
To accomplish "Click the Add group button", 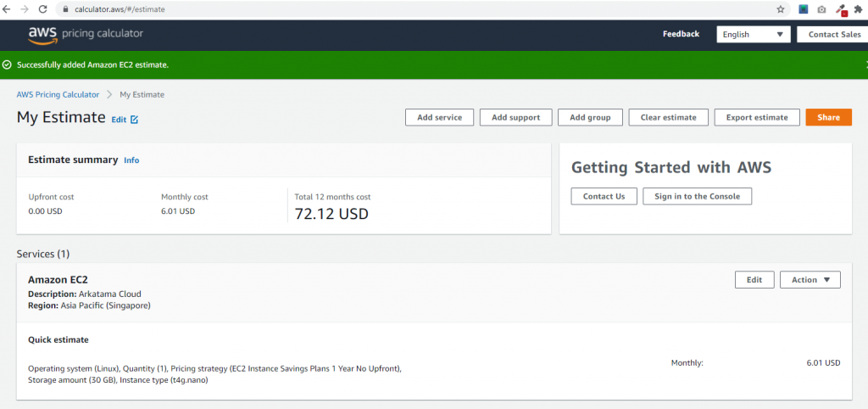I will (590, 117).
